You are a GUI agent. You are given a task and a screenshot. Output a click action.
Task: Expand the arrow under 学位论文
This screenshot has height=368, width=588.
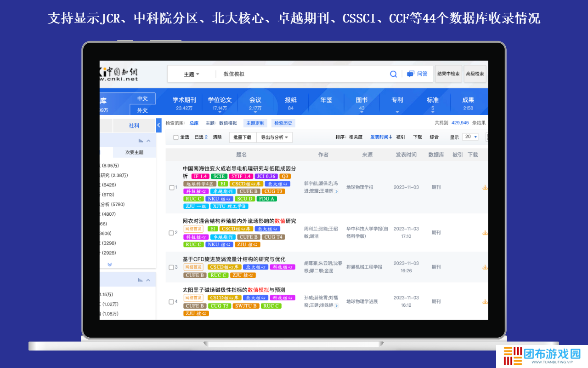coord(220,112)
